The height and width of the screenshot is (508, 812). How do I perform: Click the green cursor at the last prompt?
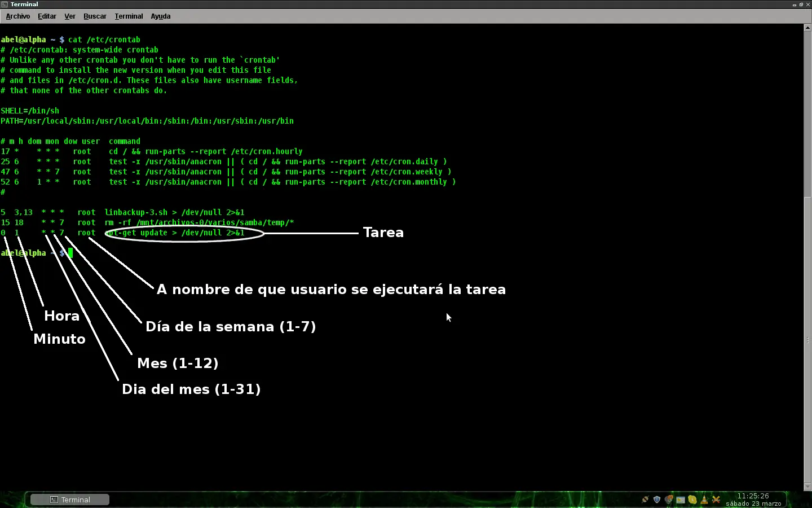[70, 253]
